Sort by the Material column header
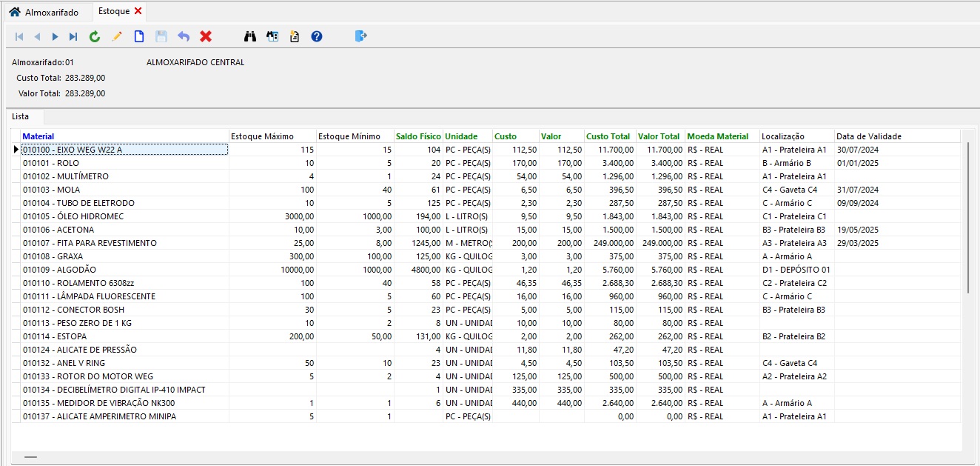The width and height of the screenshot is (980, 466). point(38,136)
